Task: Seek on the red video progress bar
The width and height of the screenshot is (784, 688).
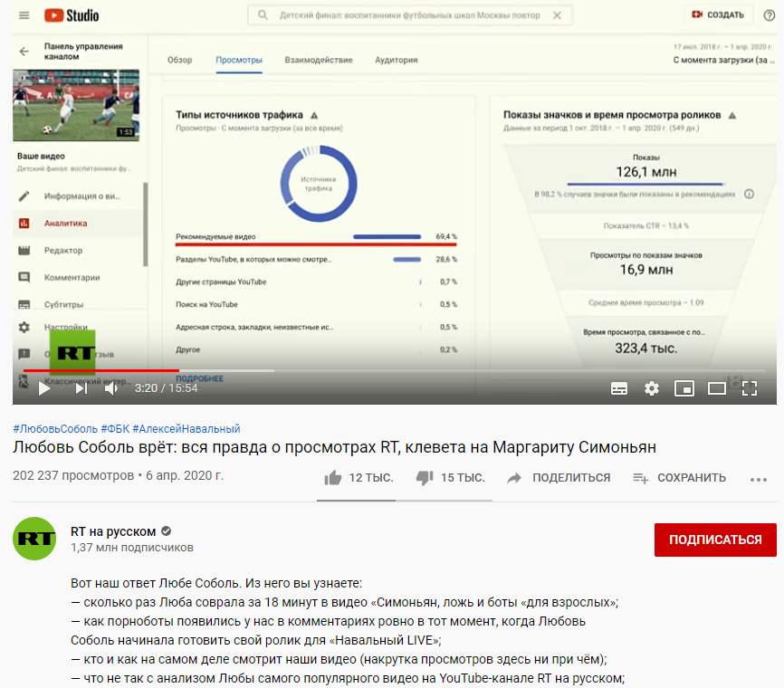Action: (x=101, y=370)
